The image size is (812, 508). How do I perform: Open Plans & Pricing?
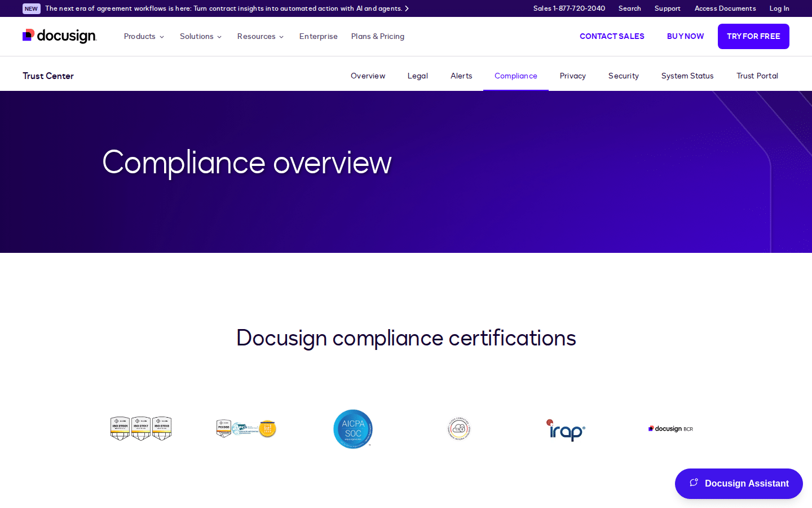click(378, 36)
